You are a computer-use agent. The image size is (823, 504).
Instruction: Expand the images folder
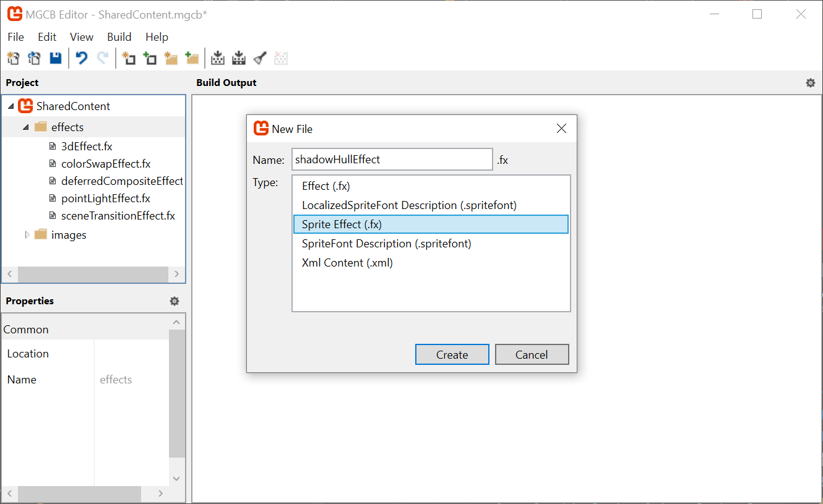click(27, 234)
